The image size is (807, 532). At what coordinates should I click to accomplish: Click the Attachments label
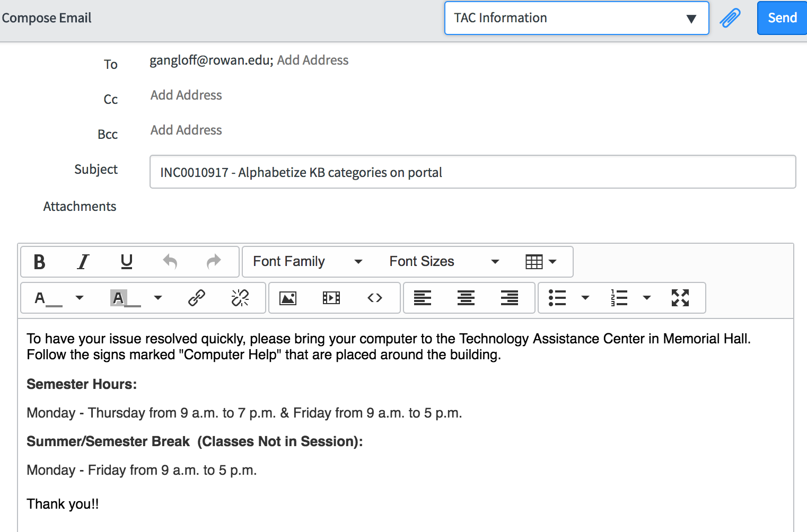point(80,207)
